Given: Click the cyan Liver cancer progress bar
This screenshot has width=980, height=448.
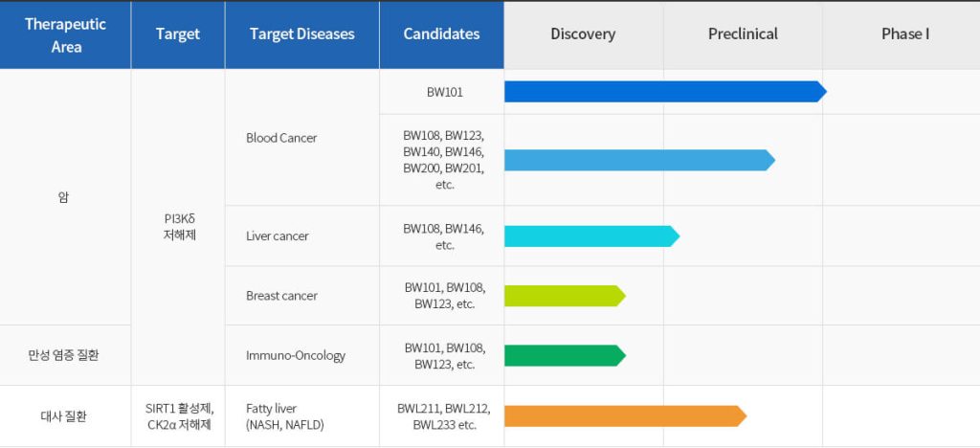Looking at the screenshot, I should coord(591,236).
